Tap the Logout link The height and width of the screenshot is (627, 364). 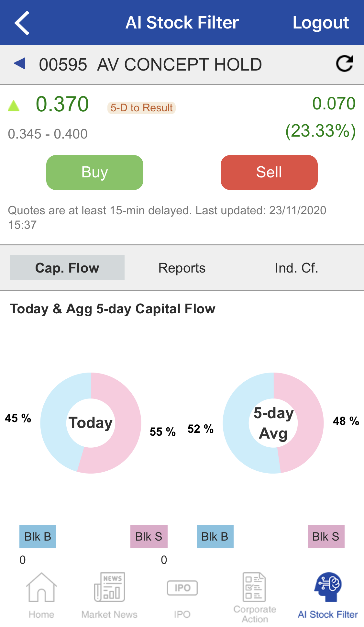(320, 23)
